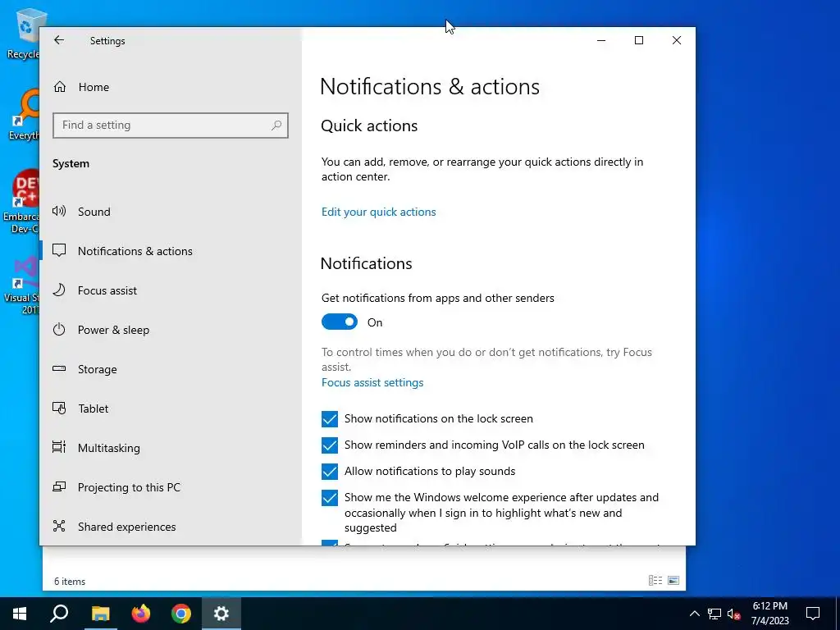840x630 pixels.
Task: Launch Google Chrome from taskbar
Action: 181,614
